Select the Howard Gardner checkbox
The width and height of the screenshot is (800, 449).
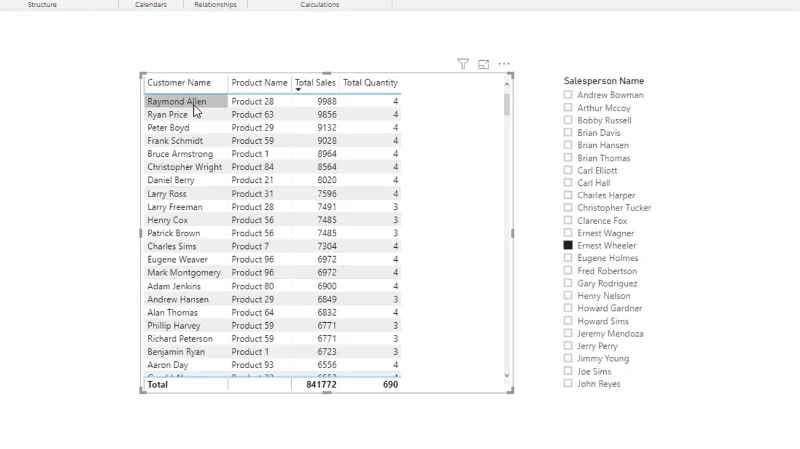click(568, 308)
